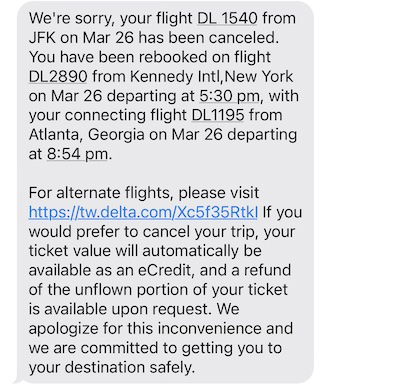Click the word JFK in the message
The width and height of the screenshot is (400, 388).
pos(42,38)
